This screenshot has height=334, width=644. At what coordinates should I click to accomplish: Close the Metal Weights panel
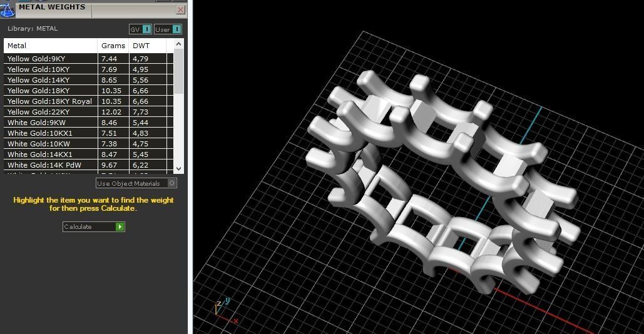tap(180, 10)
